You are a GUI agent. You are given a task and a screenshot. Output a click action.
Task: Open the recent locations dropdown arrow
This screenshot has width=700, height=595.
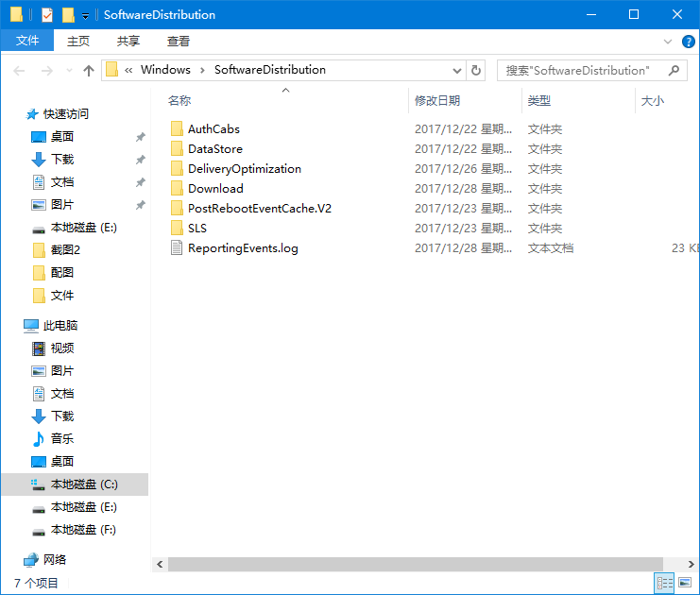69,71
